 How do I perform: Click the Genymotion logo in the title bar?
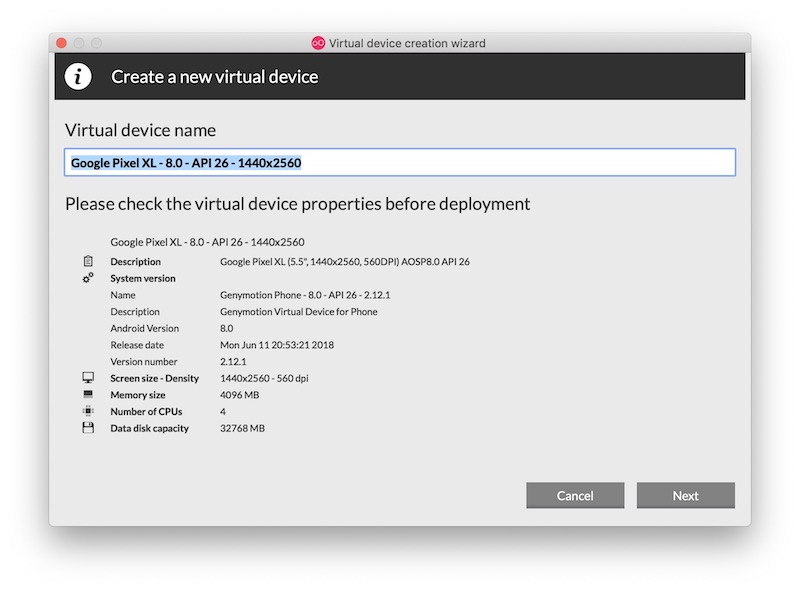click(x=318, y=43)
